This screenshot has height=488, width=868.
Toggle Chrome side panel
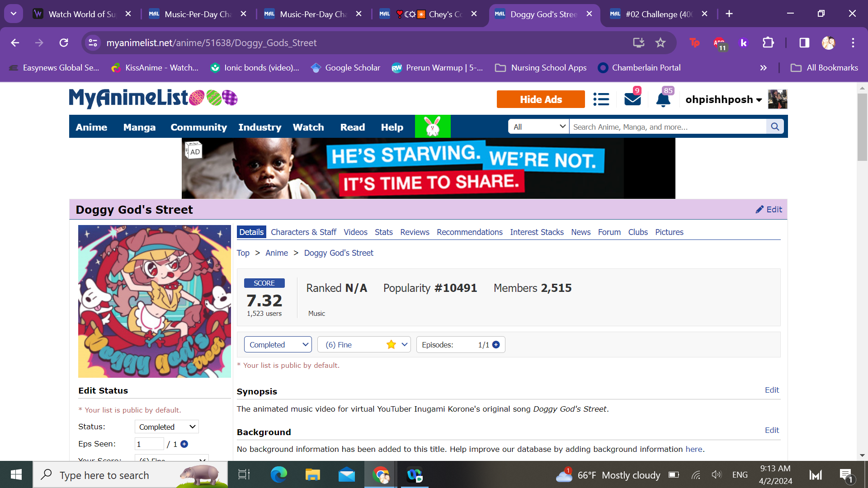(x=804, y=42)
